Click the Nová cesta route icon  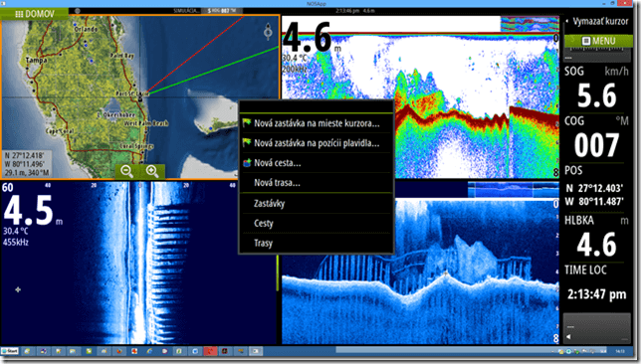[247, 162]
